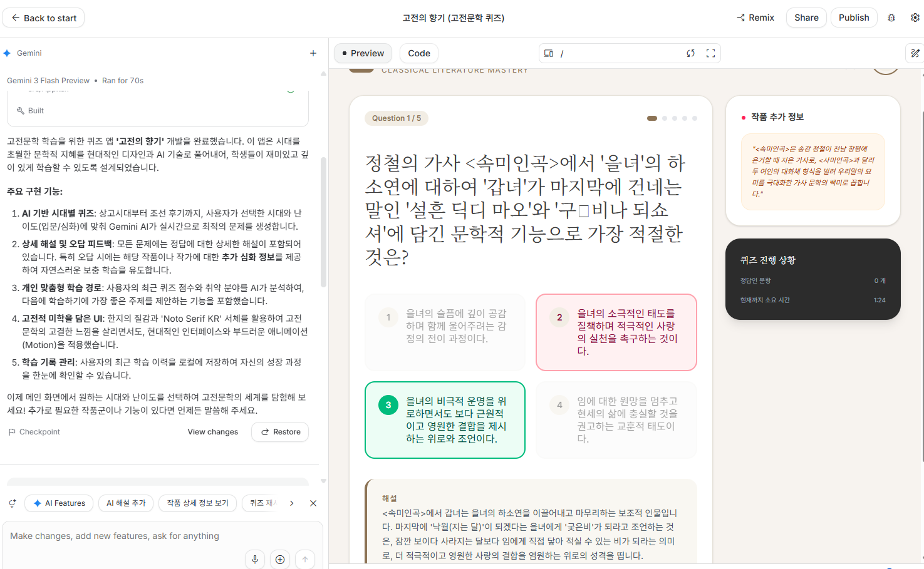The height and width of the screenshot is (569, 924).
Task: Enter fullscreen preview mode
Action: pos(710,53)
